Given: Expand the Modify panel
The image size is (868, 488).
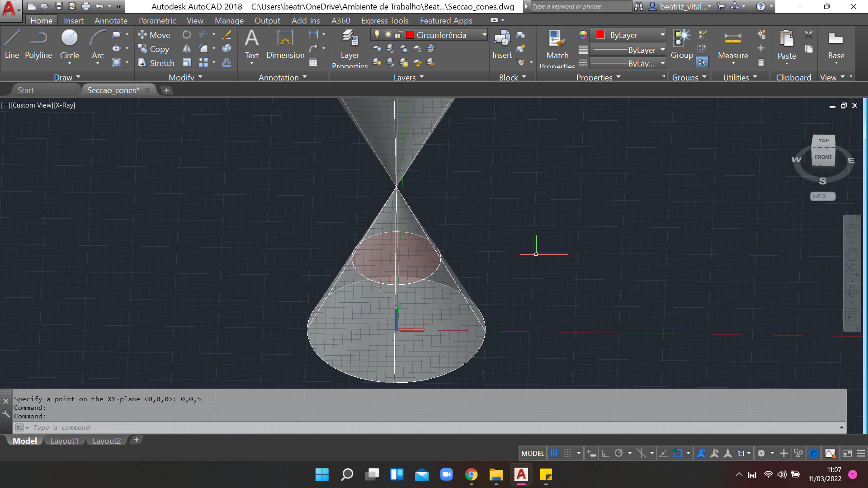Looking at the screenshot, I should click(185, 77).
